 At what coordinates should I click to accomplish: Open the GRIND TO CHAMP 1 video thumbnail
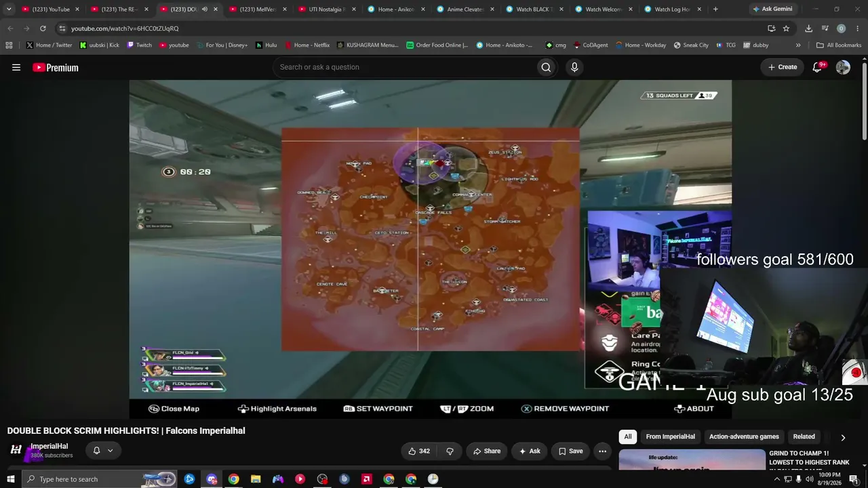coord(691,459)
